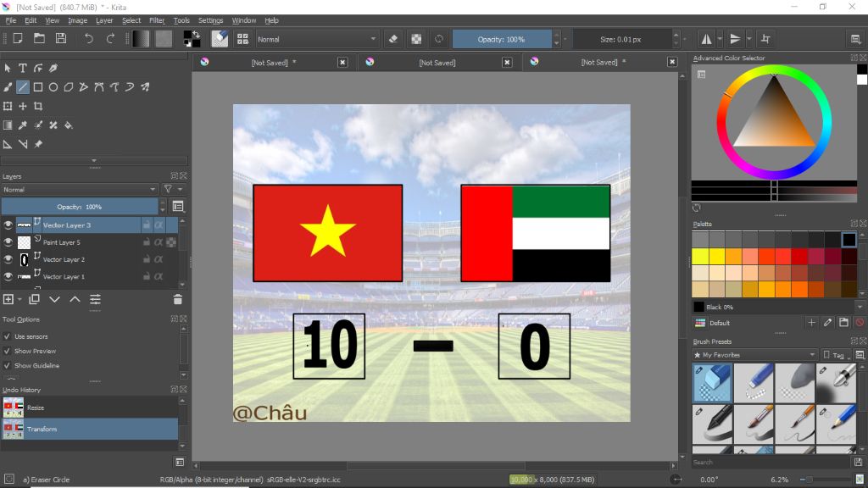Toggle horizontal mirror tool
The width and height of the screenshot is (868, 488).
[x=706, y=39]
